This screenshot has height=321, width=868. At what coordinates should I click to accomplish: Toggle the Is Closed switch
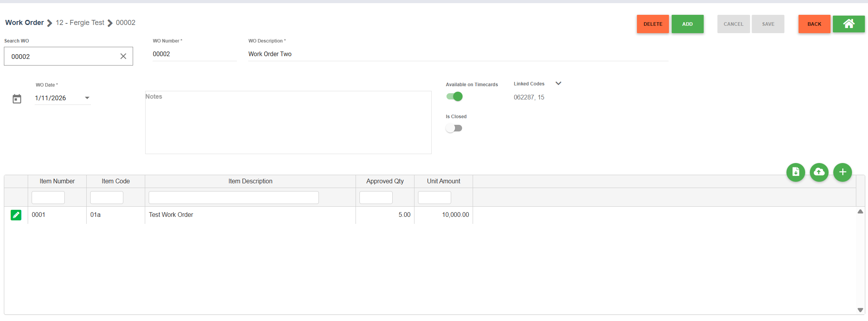[x=454, y=128]
